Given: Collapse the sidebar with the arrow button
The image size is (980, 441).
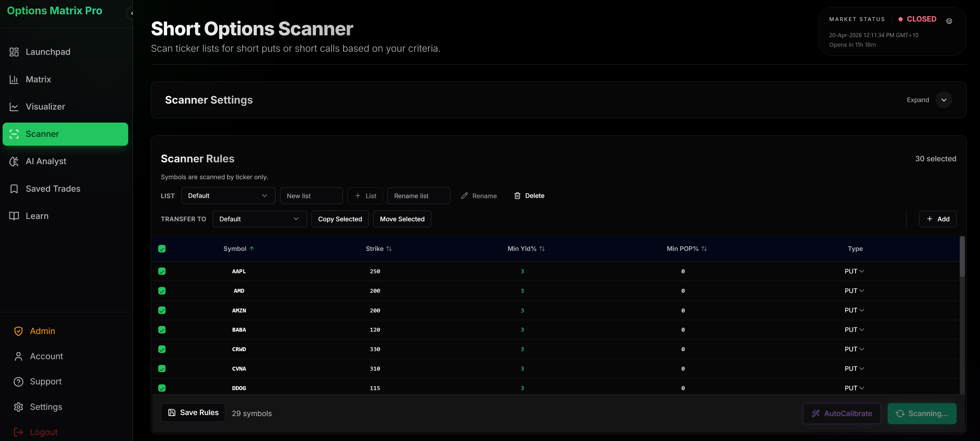Looking at the screenshot, I should [x=131, y=13].
